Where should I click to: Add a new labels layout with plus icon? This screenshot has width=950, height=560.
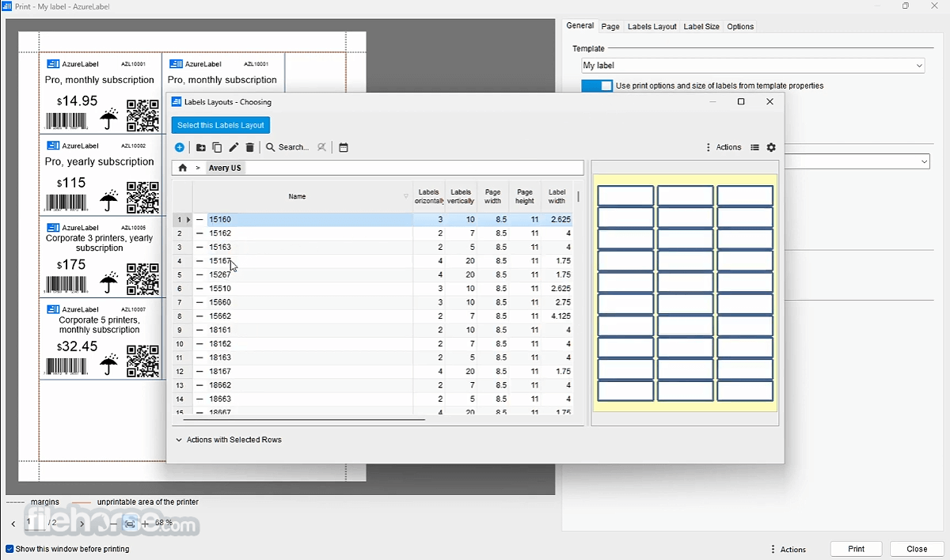point(180,147)
